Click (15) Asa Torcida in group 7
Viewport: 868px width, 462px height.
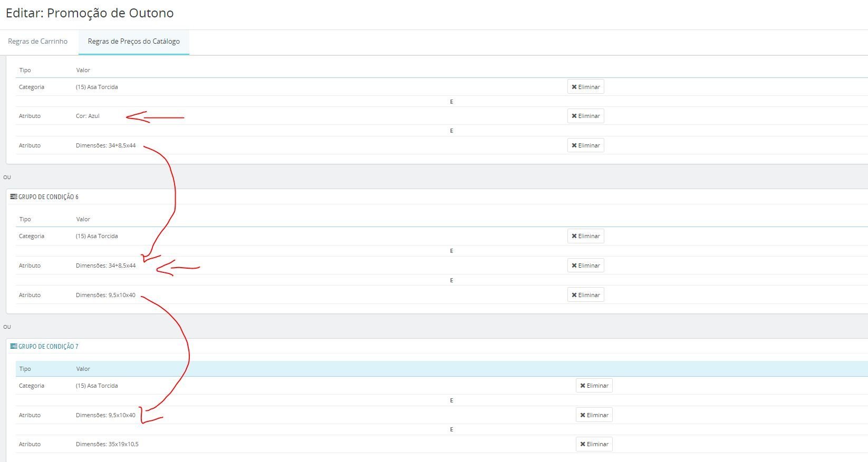(97, 386)
